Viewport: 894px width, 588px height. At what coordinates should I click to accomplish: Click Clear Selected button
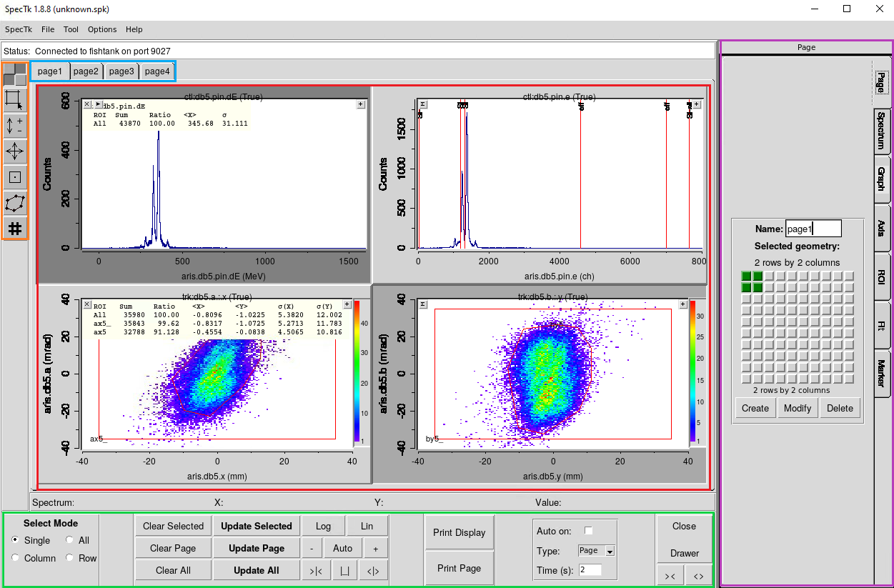173,526
